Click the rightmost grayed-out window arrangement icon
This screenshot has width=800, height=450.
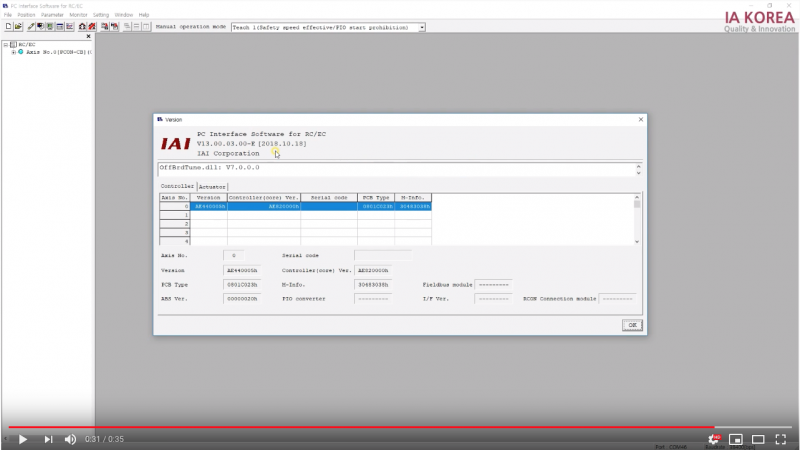click(x=146, y=27)
